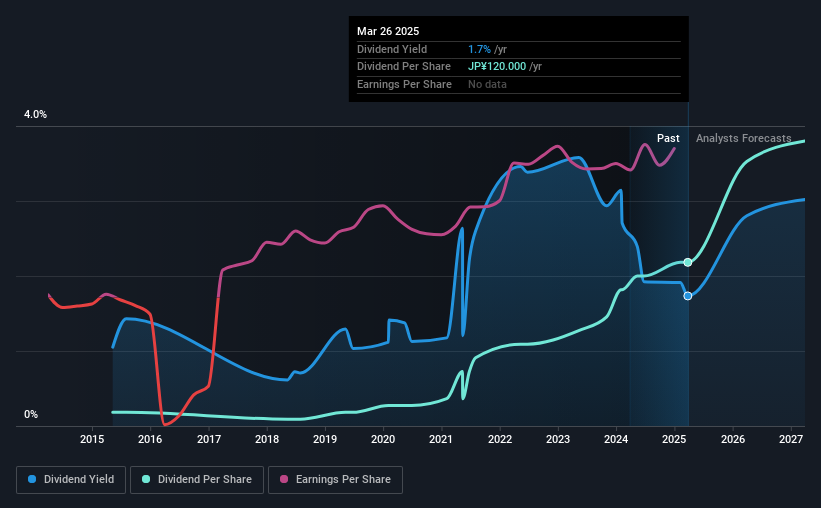Select the teal dividend per share data marker
The image size is (821, 508).
(688, 262)
